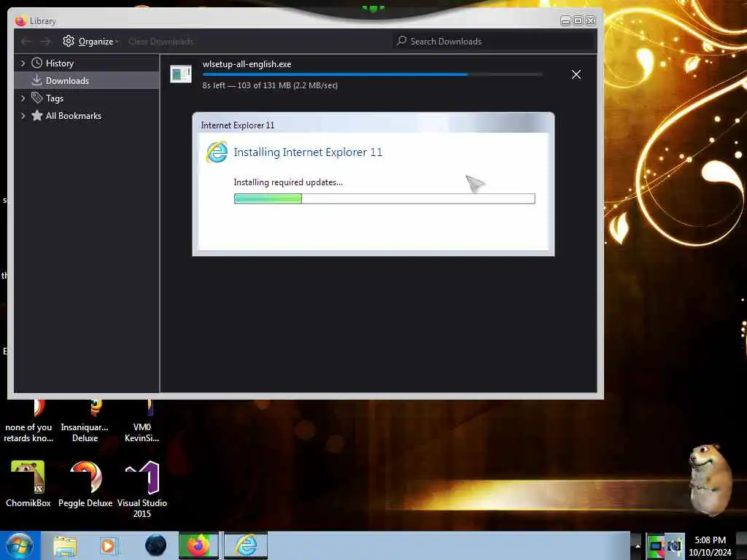This screenshot has height=560, width=747.
Task: Switch to Firefox on the taskbar
Action: 198,545
